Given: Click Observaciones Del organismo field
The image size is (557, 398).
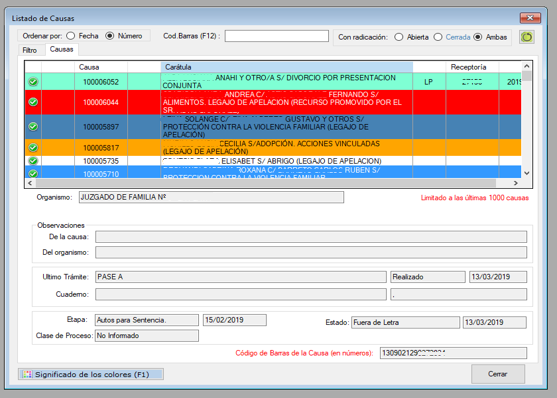Looking at the screenshot, I should coord(311,252).
